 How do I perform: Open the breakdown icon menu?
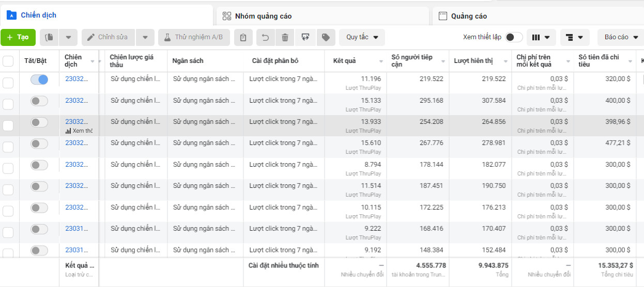point(574,37)
